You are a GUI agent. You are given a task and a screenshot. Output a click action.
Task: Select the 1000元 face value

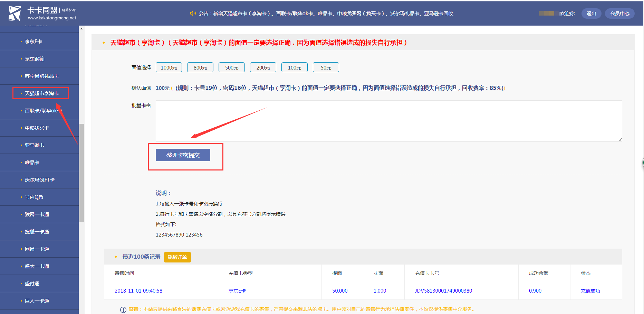tap(169, 67)
